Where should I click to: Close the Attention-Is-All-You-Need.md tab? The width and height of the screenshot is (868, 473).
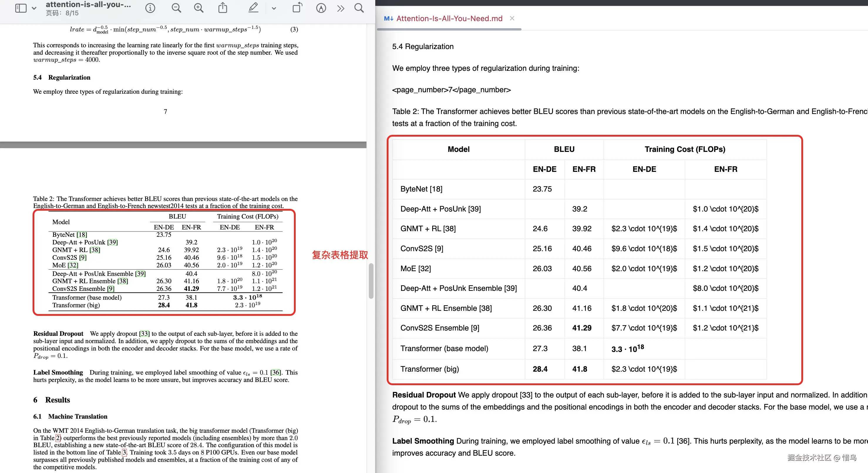(x=512, y=18)
